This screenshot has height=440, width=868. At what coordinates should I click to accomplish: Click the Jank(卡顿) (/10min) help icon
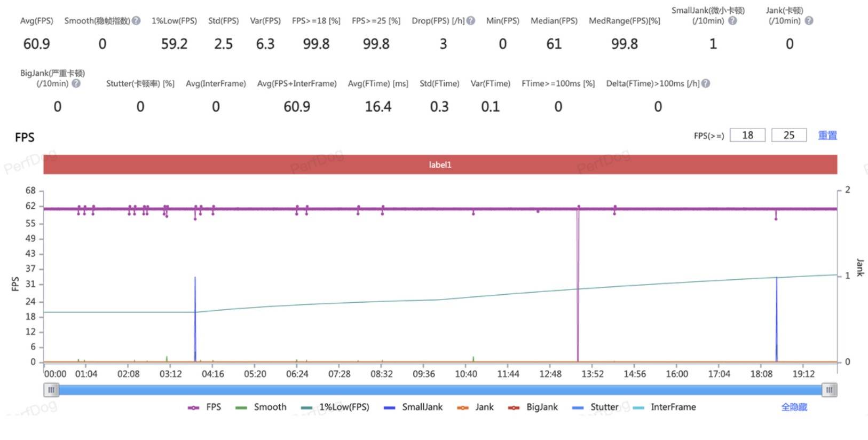tap(809, 21)
